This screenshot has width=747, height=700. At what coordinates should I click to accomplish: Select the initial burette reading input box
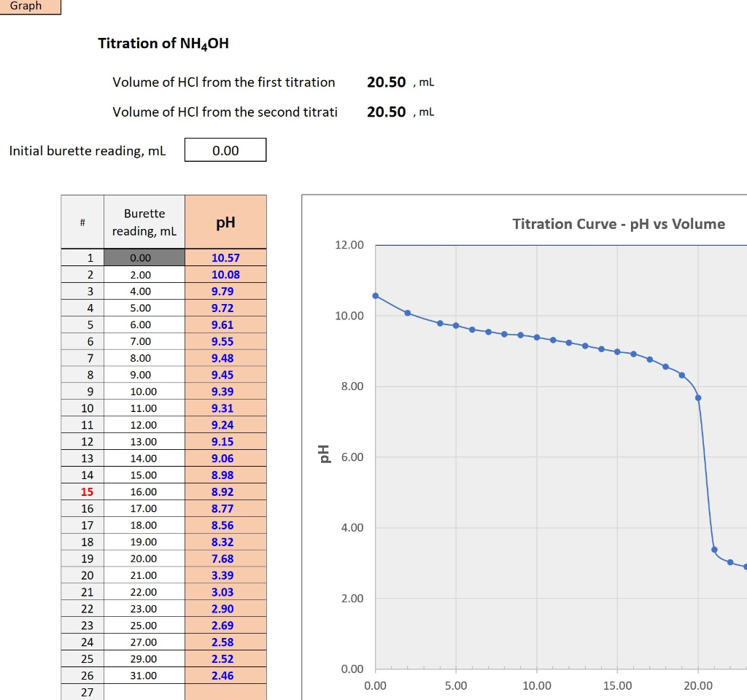tap(225, 149)
